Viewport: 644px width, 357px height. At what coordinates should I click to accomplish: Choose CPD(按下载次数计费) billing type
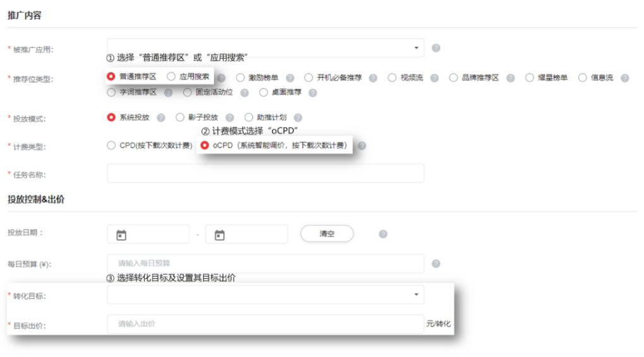[x=111, y=145]
